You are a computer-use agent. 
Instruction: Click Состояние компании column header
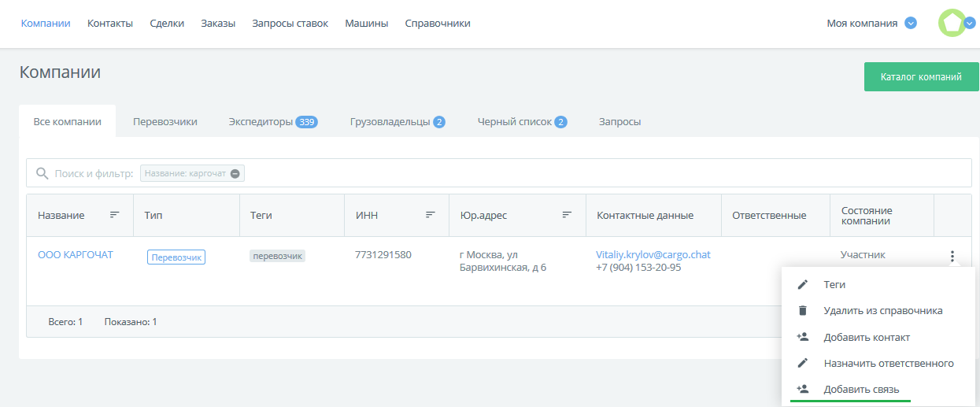[867, 216]
